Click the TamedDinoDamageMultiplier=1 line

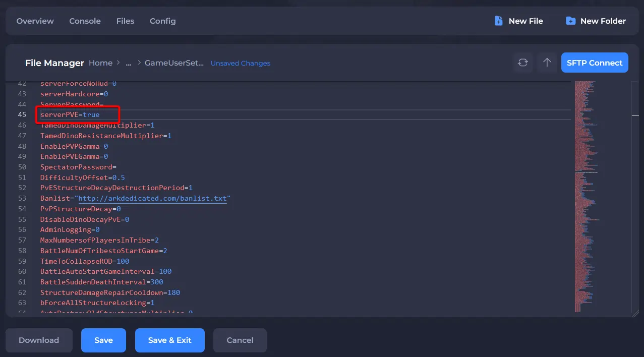[x=97, y=125]
